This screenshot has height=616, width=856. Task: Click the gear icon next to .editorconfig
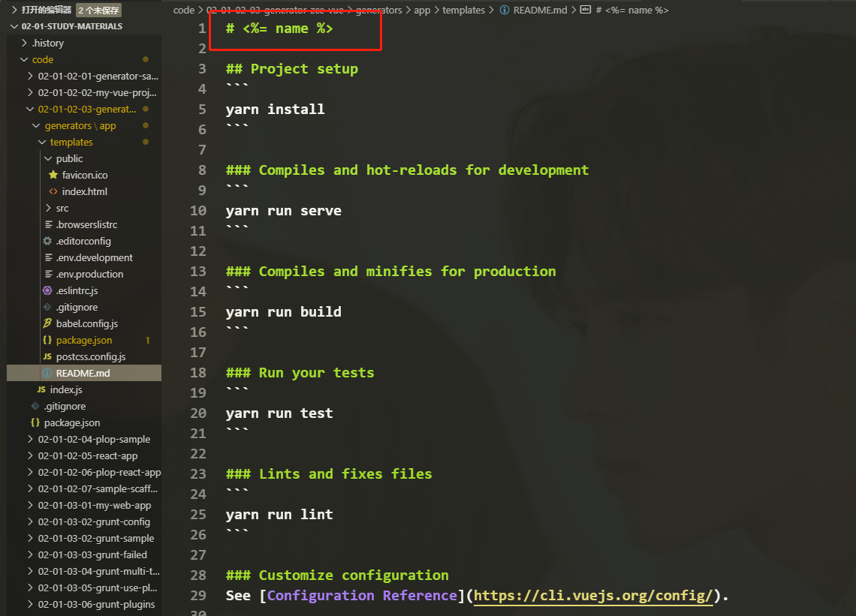pyautogui.click(x=47, y=241)
